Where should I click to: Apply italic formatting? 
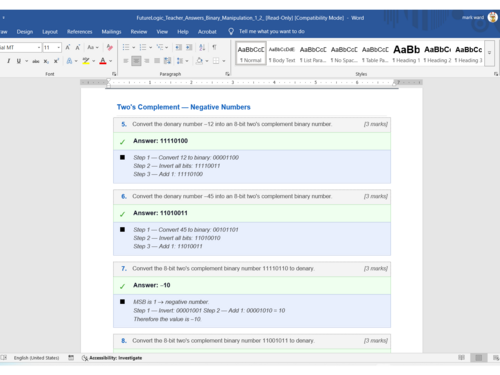pos(9,61)
